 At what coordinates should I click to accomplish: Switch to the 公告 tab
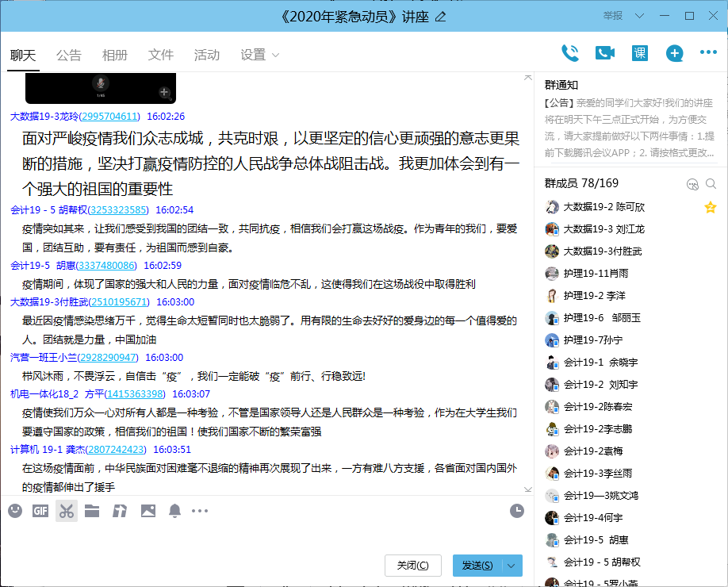click(69, 55)
